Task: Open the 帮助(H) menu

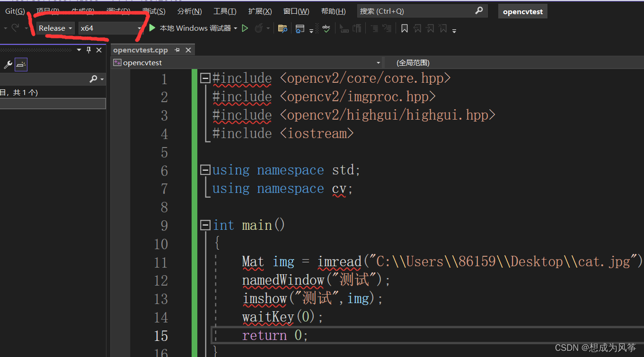Action: 333,11
